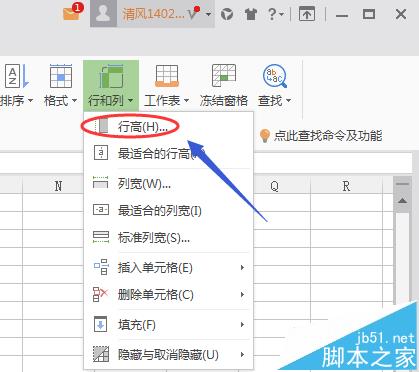
Task: Click the skin shirt icon
Action: point(251,14)
